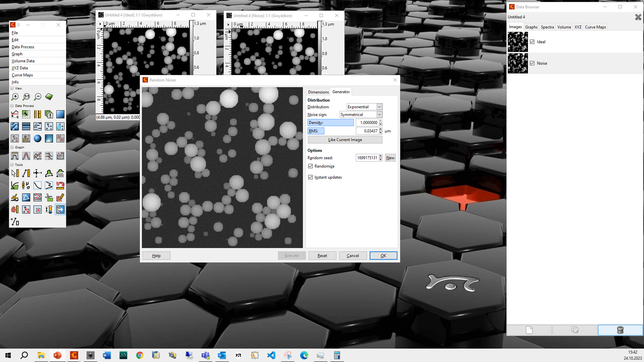Image resolution: width=644 pixels, height=362 pixels.
Task: Click the Mark grains by watershed droplet icon
Action: (60, 126)
